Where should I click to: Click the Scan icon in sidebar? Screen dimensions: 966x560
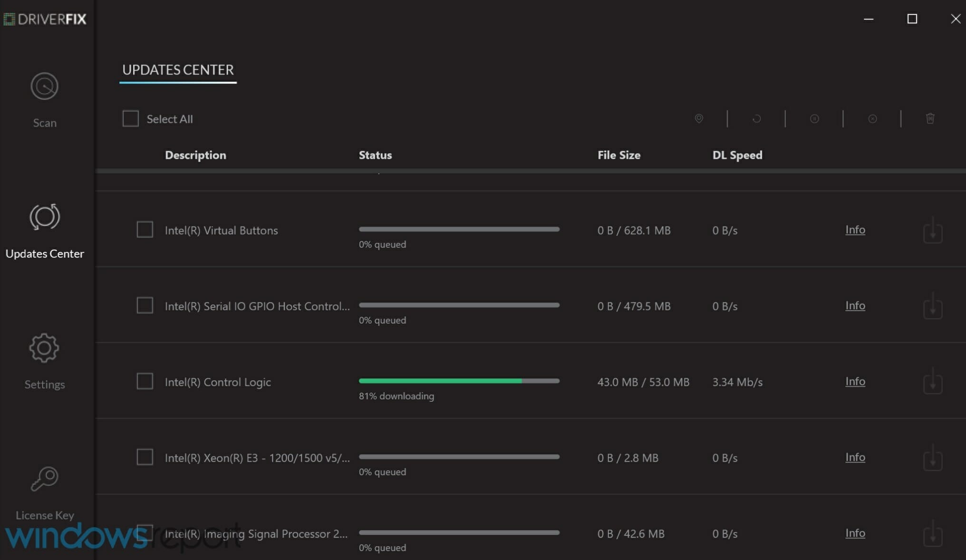[x=44, y=86]
